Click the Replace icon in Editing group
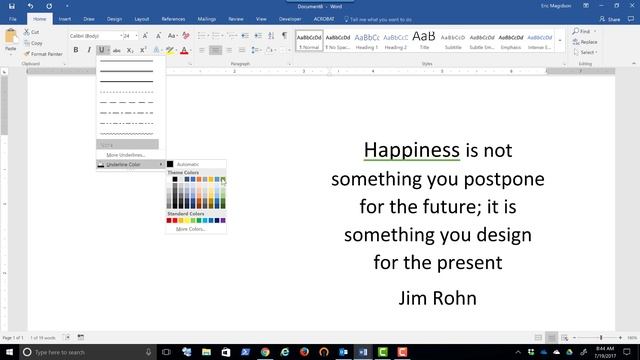Viewport: 640px width, 360px height. tap(576, 42)
